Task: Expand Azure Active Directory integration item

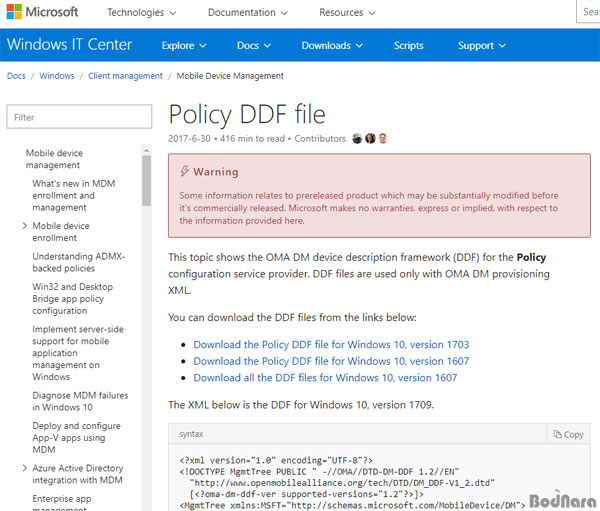Action: [x=25, y=468]
